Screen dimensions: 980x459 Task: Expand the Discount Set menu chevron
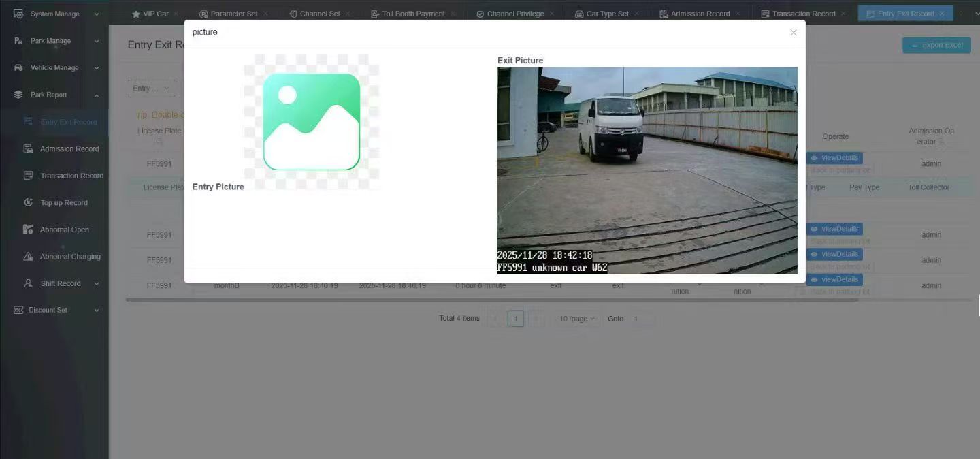click(x=97, y=310)
